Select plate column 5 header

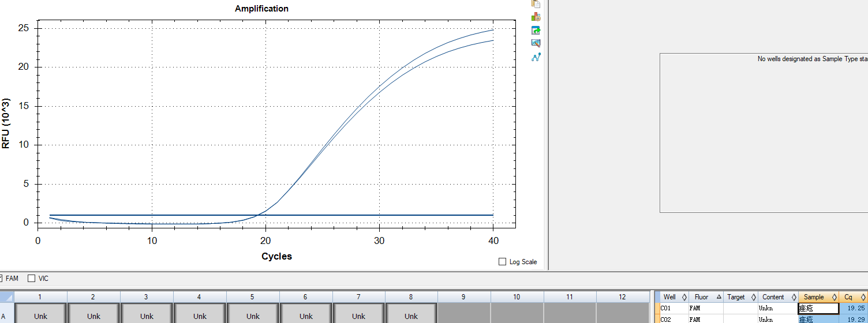pos(253,297)
